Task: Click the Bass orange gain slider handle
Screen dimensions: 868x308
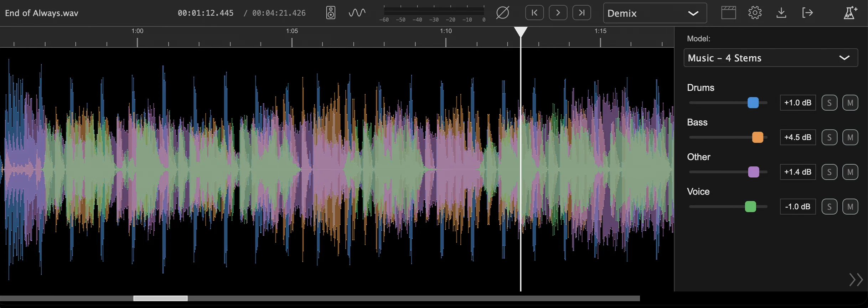Action: (758, 137)
